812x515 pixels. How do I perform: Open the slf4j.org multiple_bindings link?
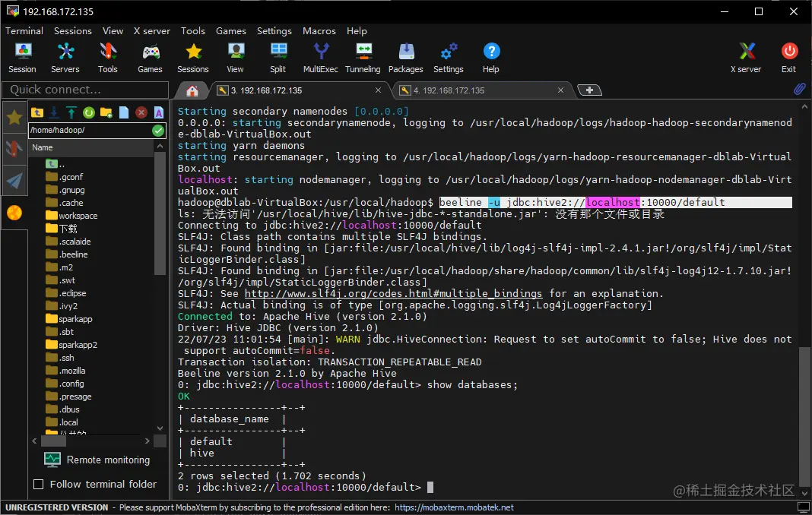[x=393, y=293]
